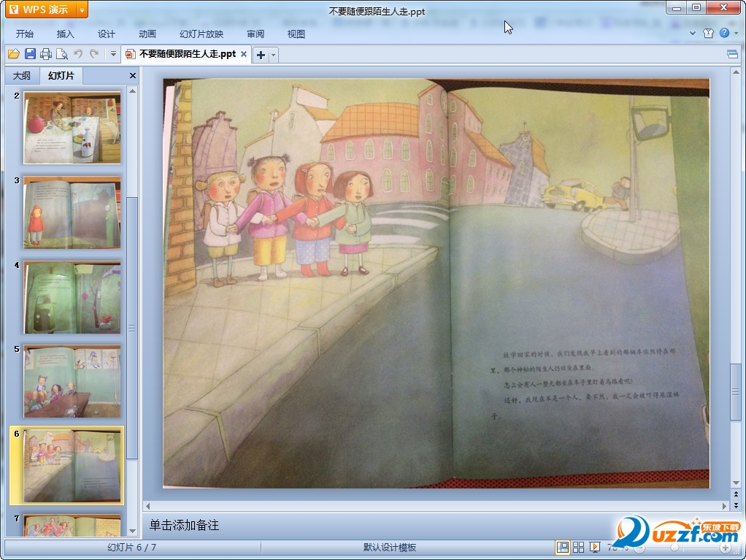Screen dimensions: 746x560
Task: Click 默认设计模板 in status bar
Action: (390, 548)
